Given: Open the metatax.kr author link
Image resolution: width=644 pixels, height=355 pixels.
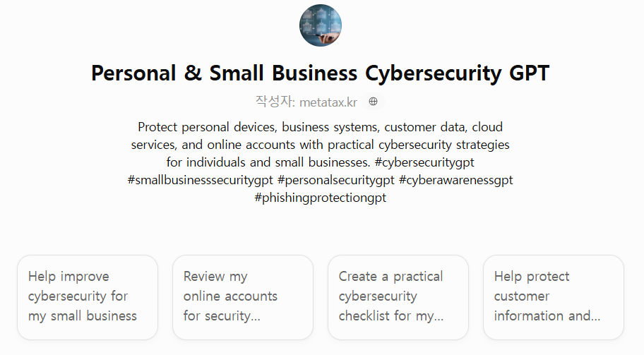Looking at the screenshot, I should coord(328,102).
